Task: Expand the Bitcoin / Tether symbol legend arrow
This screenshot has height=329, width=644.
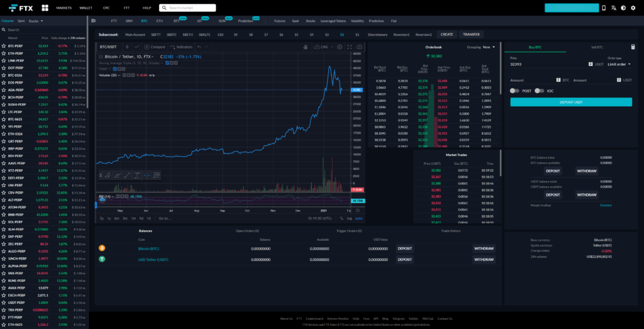Action: 152,57
